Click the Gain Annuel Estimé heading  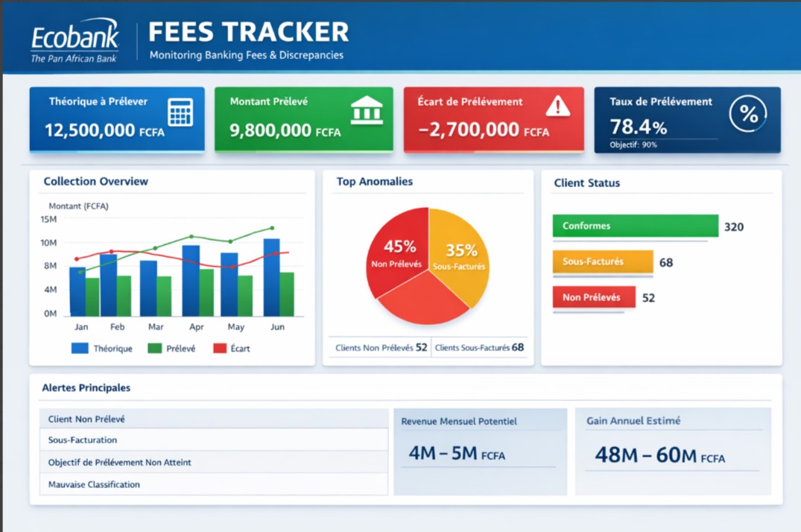633,420
